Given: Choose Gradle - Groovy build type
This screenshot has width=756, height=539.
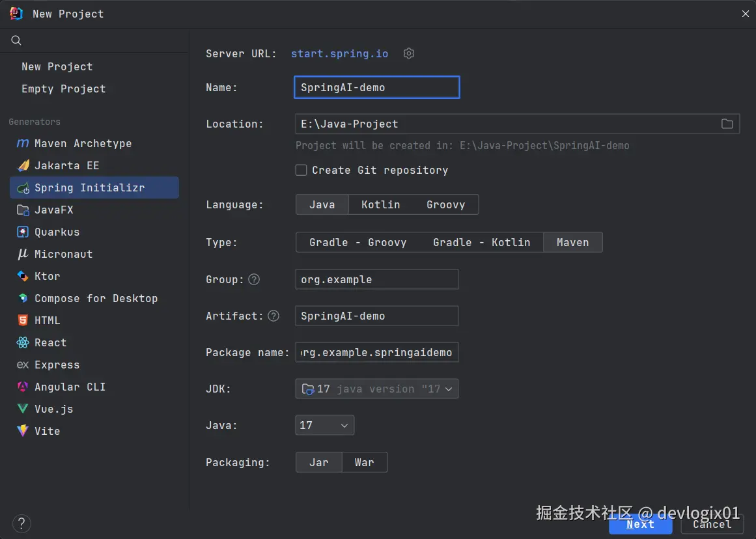Looking at the screenshot, I should click(x=357, y=243).
